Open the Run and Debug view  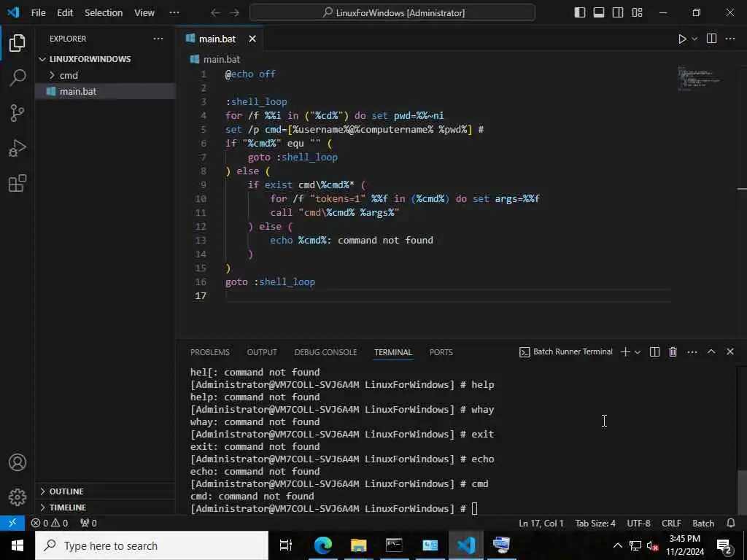(18, 148)
